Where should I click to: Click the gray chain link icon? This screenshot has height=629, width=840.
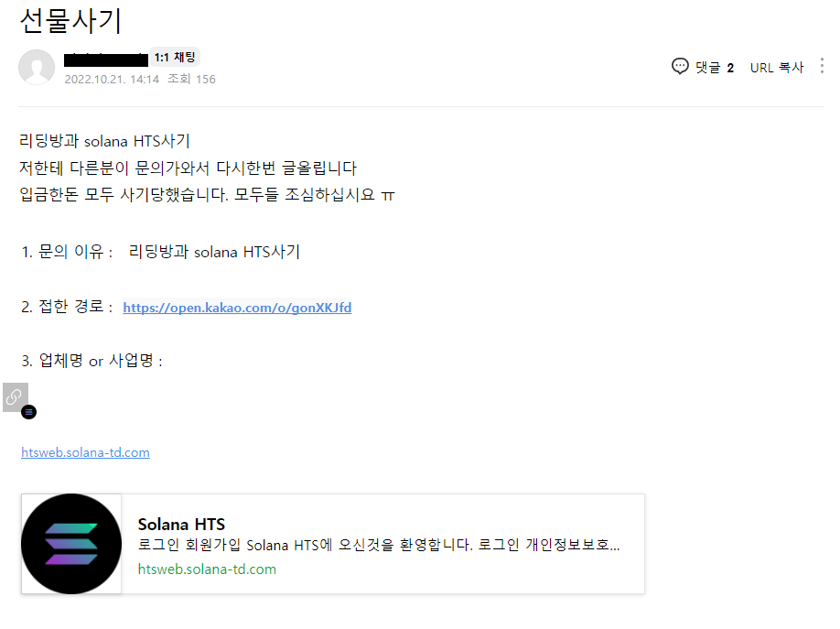pos(15,396)
